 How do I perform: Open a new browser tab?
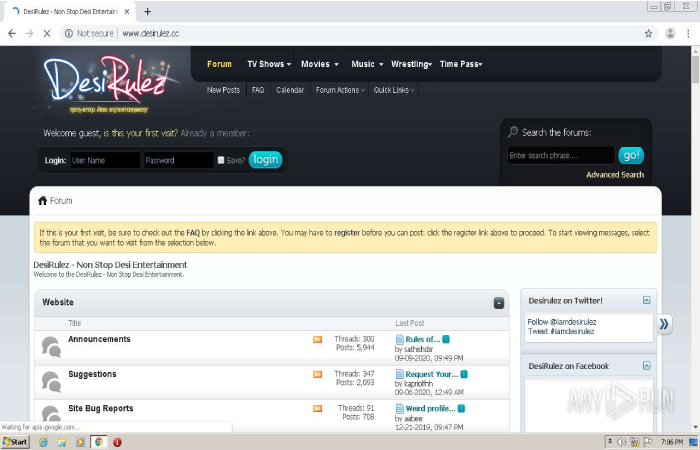(x=147, y=12)
